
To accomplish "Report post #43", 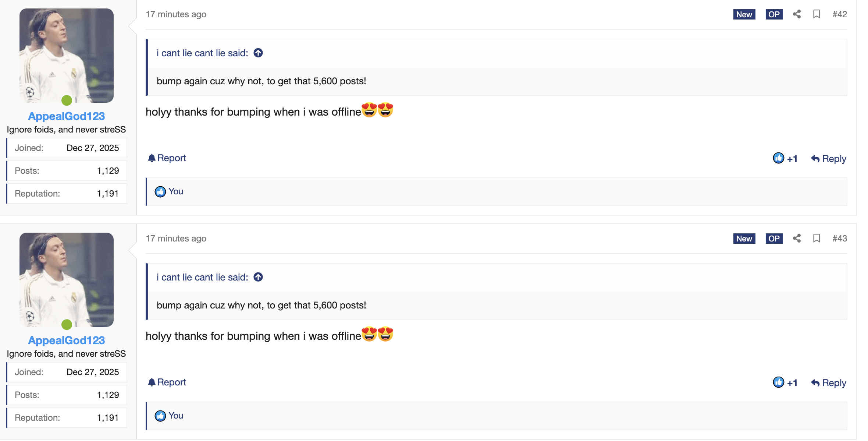I will click(167, 382).
